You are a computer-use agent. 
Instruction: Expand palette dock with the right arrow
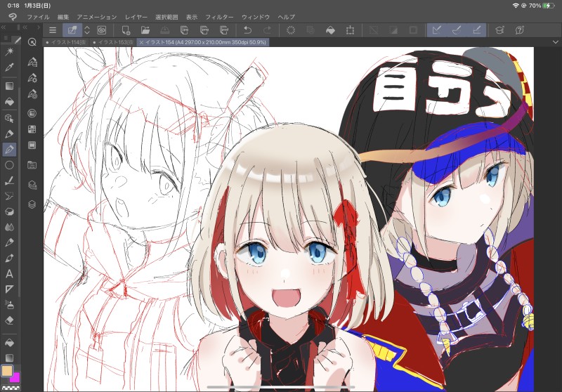tap(39, 27)
